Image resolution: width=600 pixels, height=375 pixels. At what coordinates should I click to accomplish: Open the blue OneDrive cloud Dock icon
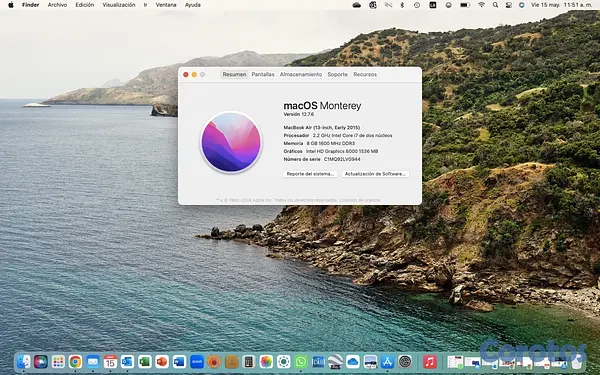(x=353, y=361)
